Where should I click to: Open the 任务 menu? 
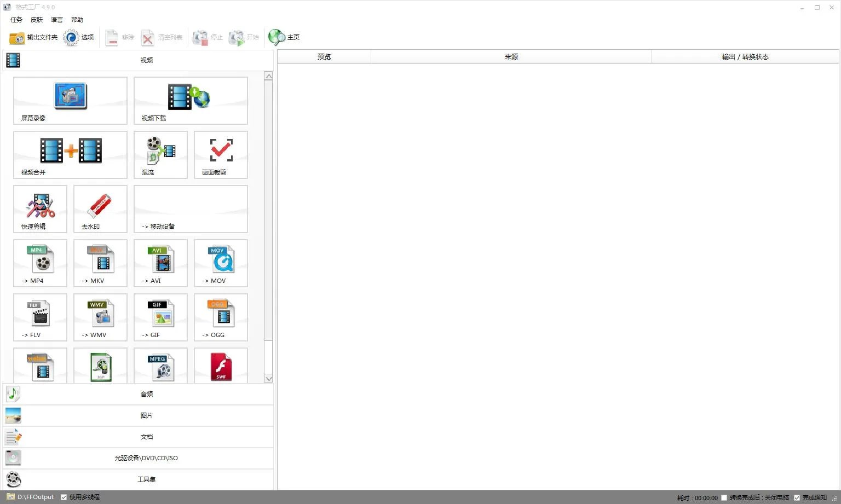16,20
